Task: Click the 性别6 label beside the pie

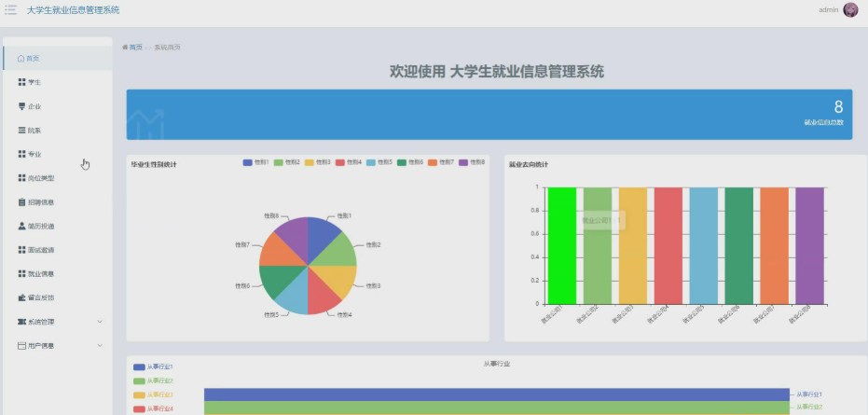Action: point(241,286)
